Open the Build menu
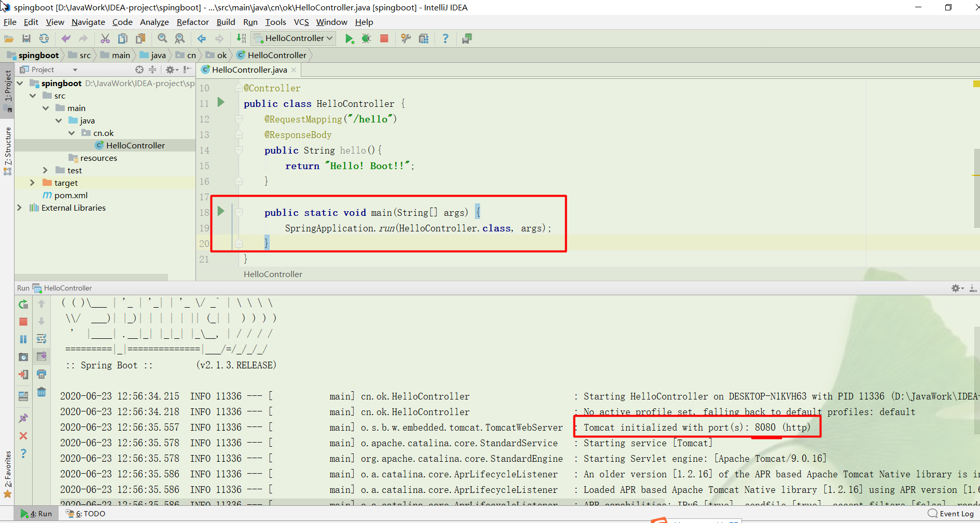 226,22
